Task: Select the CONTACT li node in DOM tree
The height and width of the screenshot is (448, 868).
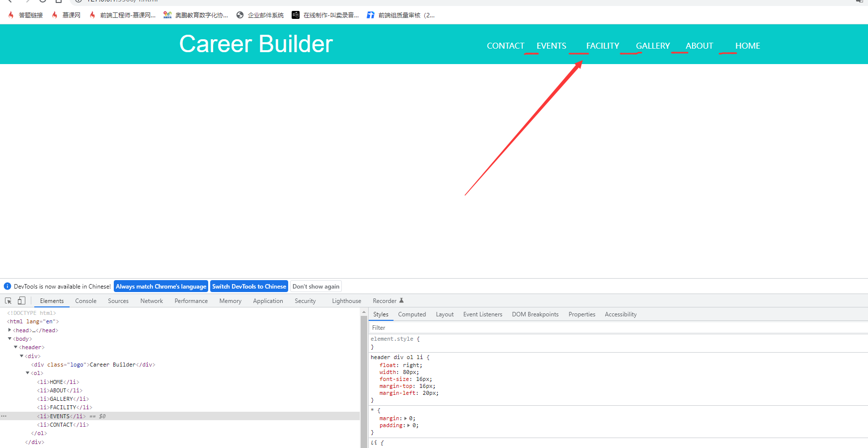Action: tap(63, 425)
